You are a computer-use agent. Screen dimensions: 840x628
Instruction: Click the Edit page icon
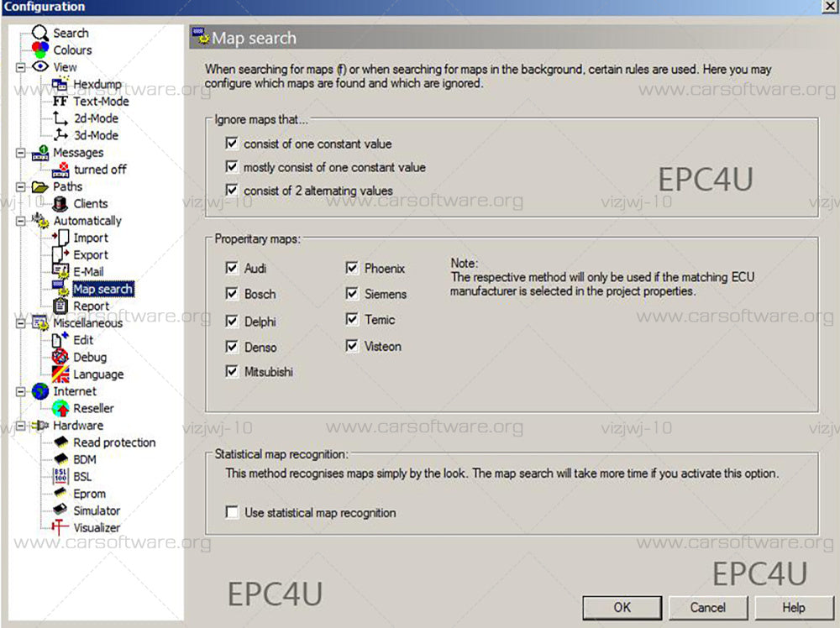pyautogui.click(x=60, y=340)
